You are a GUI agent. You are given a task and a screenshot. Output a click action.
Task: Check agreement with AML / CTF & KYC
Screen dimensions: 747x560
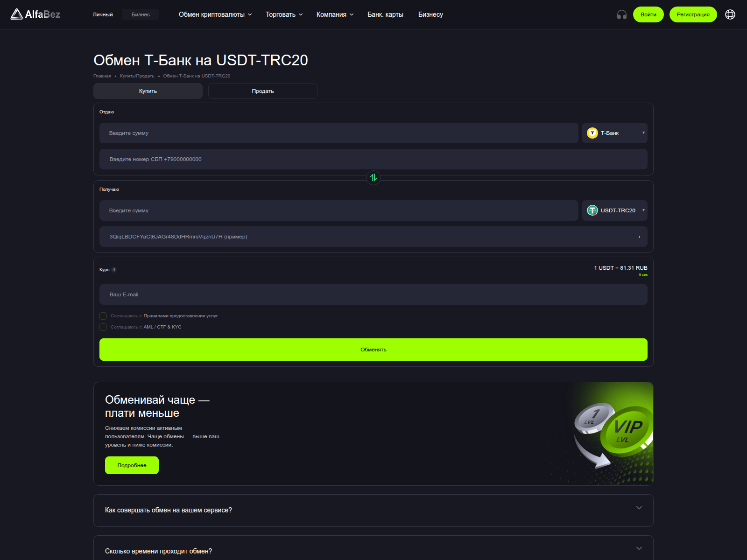(x=103, y=327)
